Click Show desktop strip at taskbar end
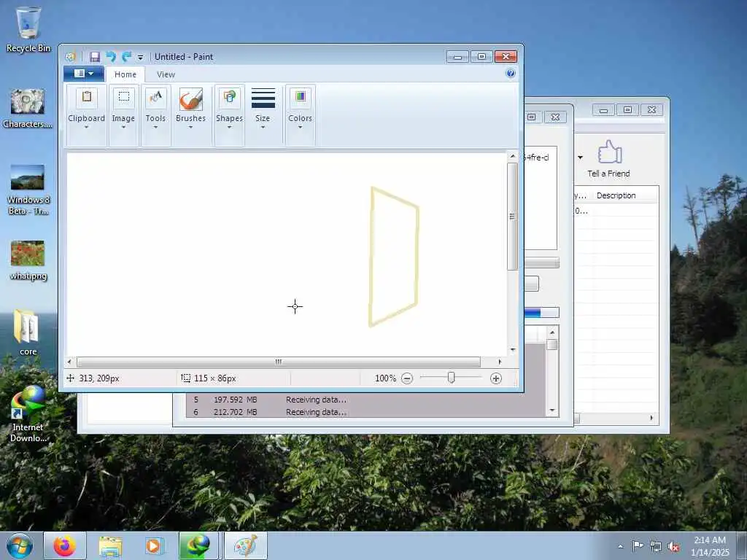Viewport: 747px width, 560px height. click(x=743, y=545)
